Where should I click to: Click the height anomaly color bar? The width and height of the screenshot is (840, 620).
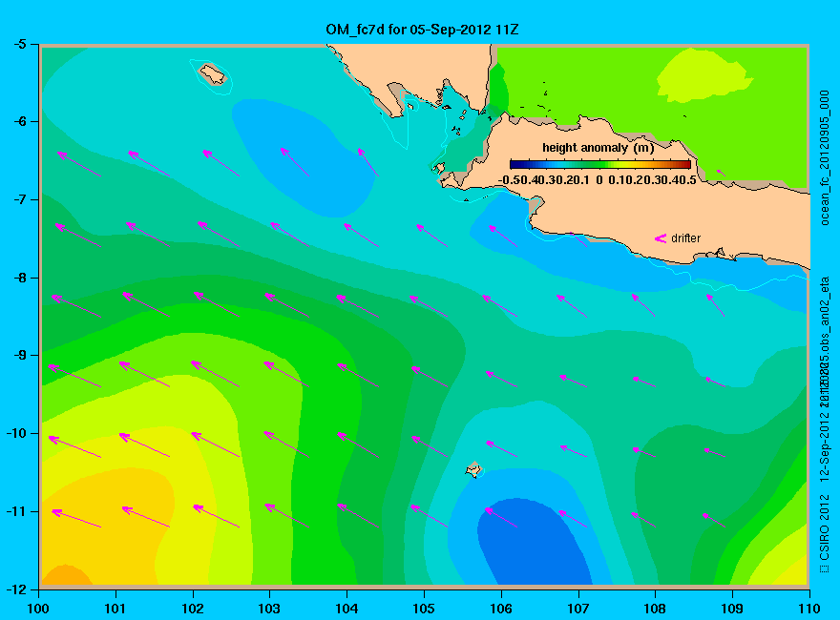point(600,164)
